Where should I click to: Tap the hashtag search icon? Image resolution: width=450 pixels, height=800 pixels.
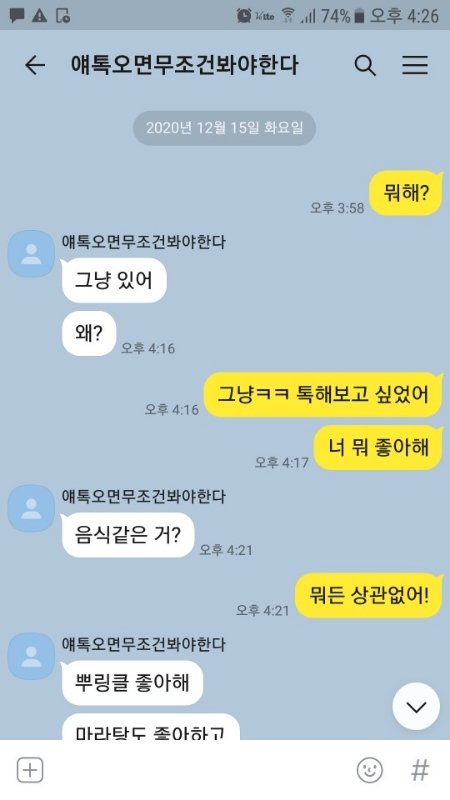[420, 770]
